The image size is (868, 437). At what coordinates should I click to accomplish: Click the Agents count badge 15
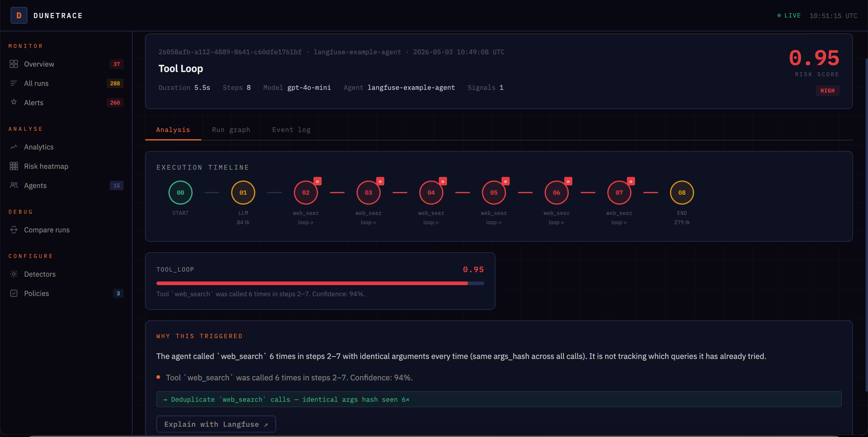(117, 185)
